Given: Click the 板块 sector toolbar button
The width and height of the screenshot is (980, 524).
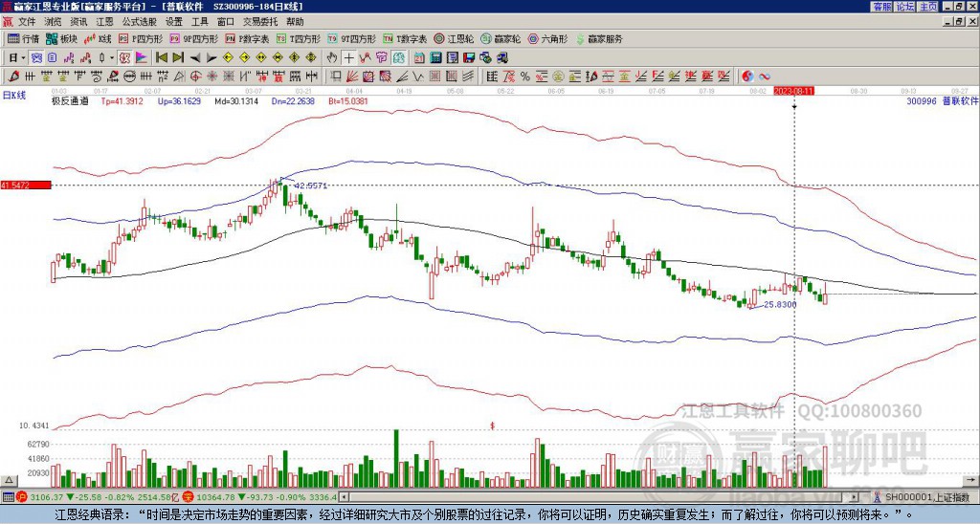Looking at the screenshot, I should coord(61,38).
